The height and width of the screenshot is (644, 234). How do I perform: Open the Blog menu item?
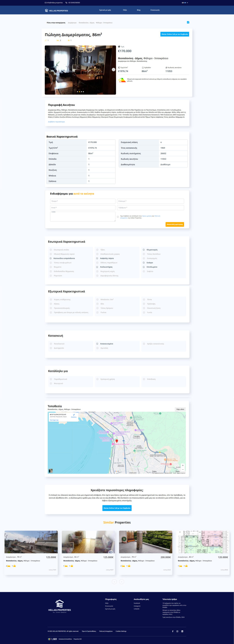(x=139, y=10)
